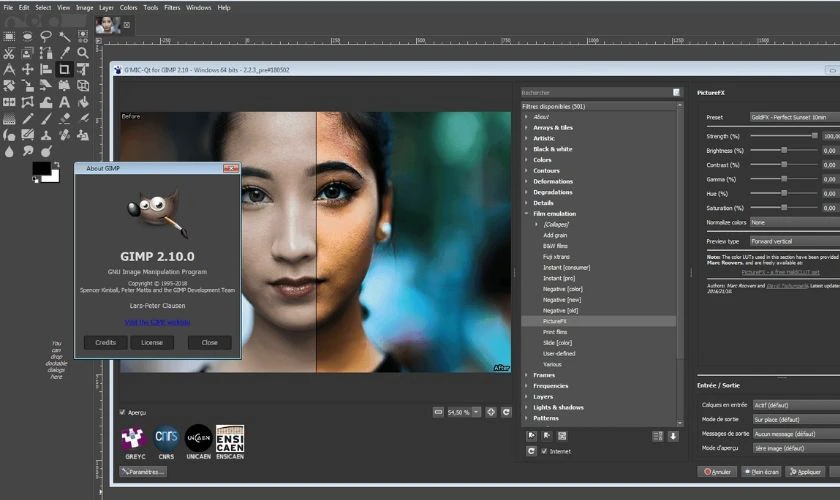Select the Zoom magnifier tool

82,53
